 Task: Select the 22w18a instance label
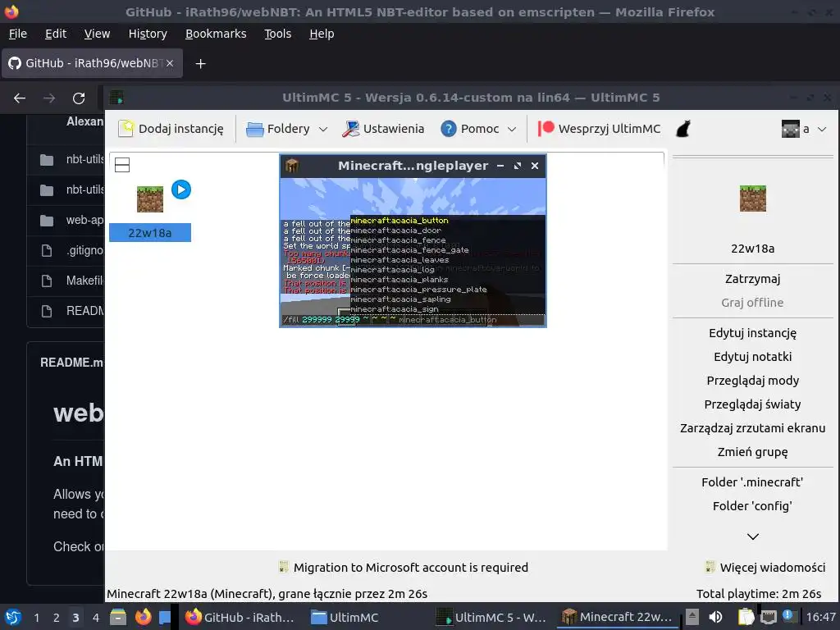pos(150,232)
